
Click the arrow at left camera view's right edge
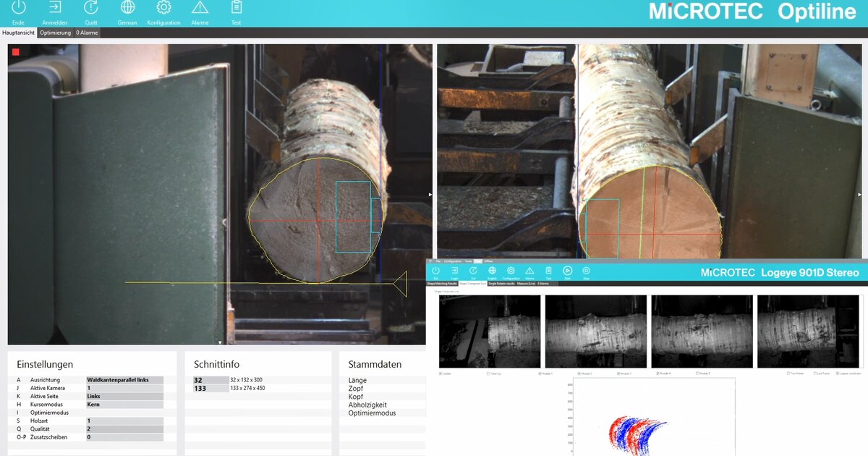(430, 194)
